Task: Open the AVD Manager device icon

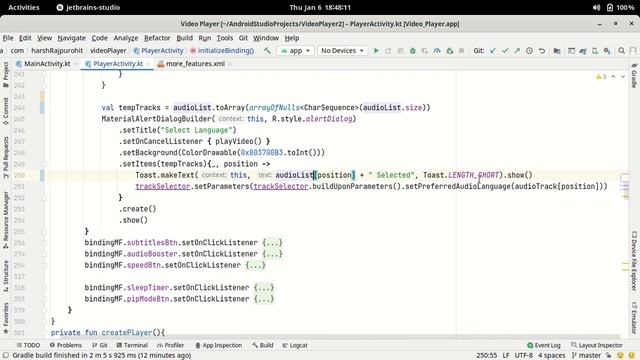Action: [595, 51]
